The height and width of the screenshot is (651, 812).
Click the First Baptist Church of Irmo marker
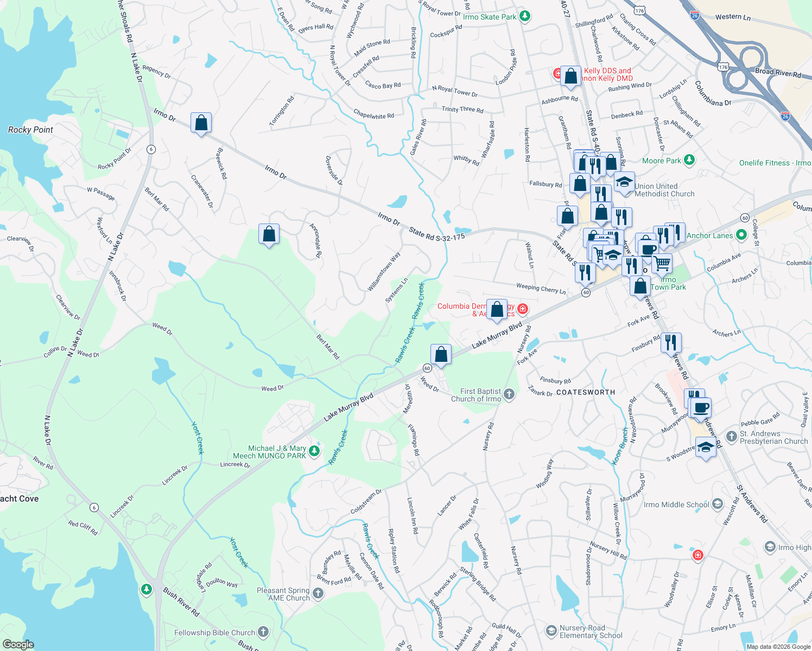(x=508, y=394)
